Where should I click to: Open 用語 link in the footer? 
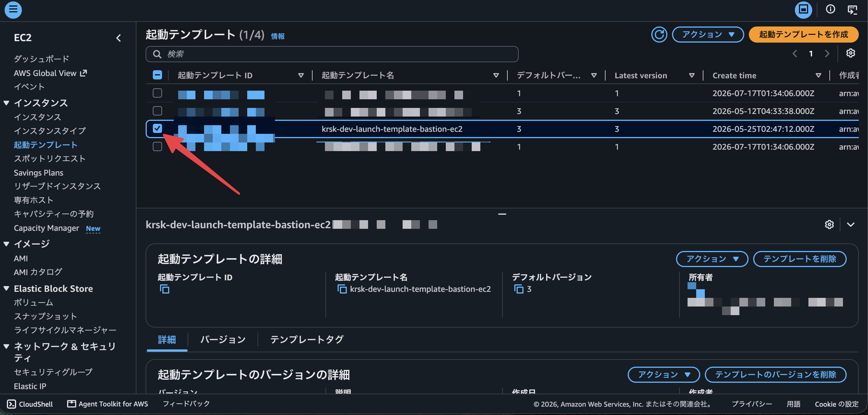coord(793,404)
